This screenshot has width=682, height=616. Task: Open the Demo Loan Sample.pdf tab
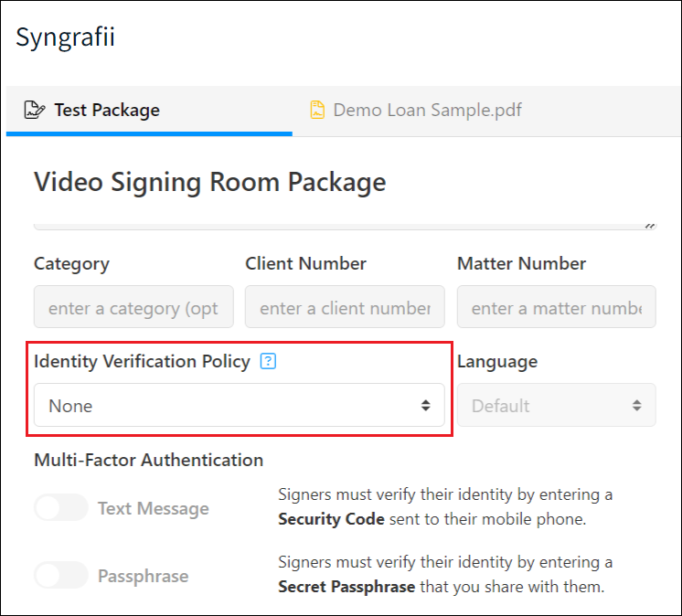(416, 111)
